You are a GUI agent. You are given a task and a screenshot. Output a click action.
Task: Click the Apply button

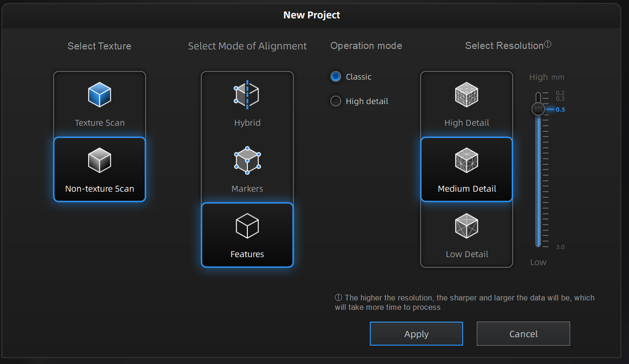click(417, 334)
